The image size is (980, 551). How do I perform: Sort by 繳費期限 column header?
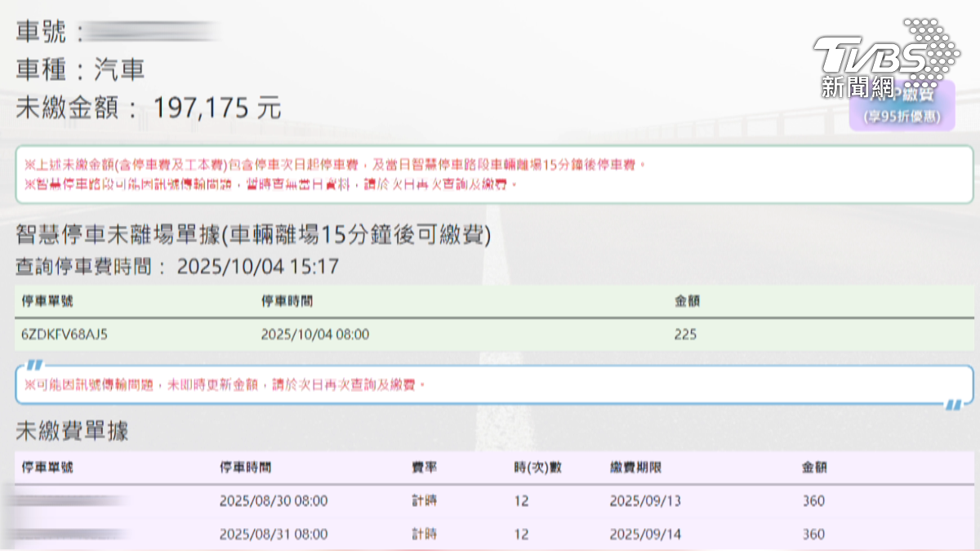635,468
